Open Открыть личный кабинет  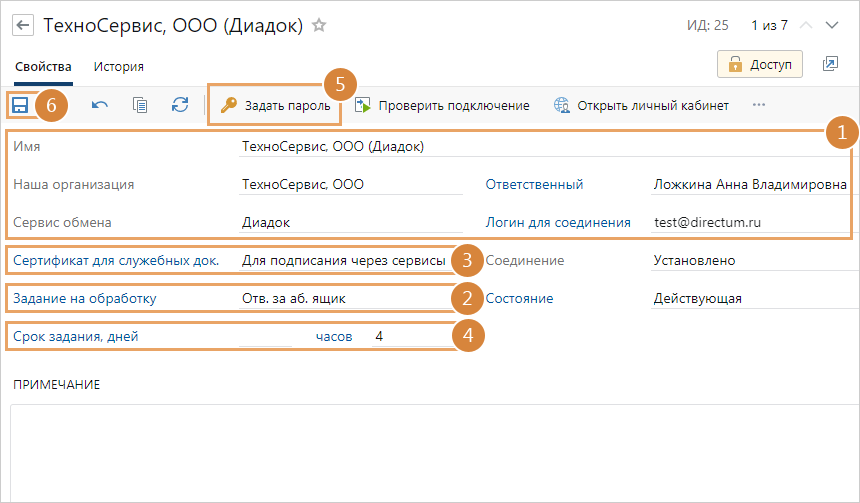(641, 105)
